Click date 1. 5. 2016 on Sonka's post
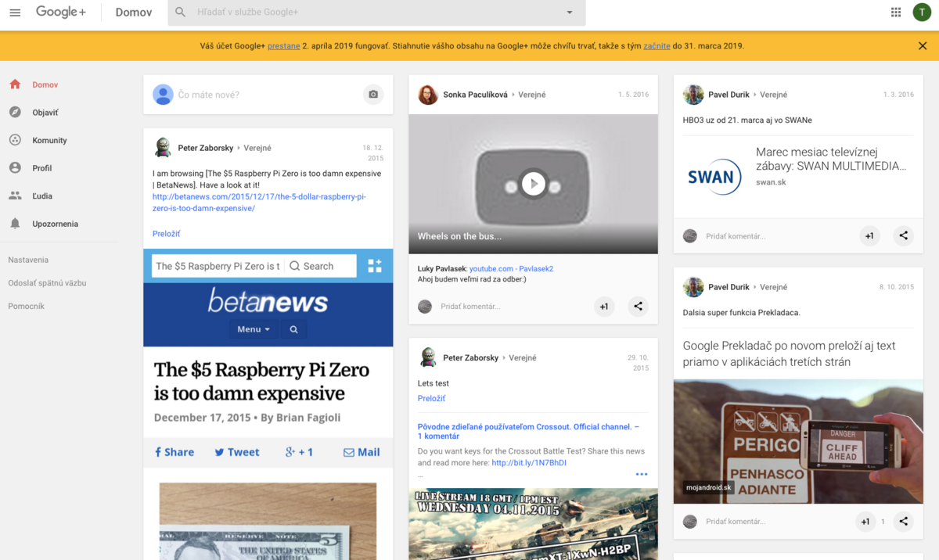 634,95
